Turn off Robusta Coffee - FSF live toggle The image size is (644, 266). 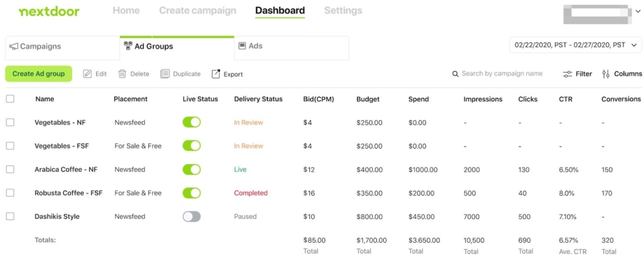pos(192,193)
